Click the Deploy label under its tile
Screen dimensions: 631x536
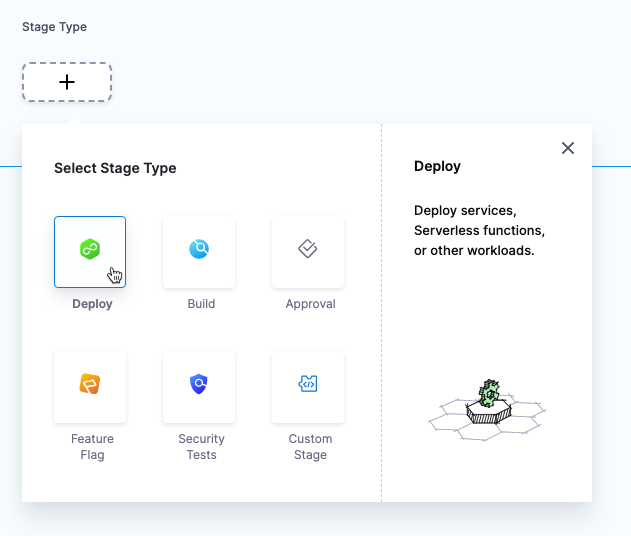(x=92, y=304)
